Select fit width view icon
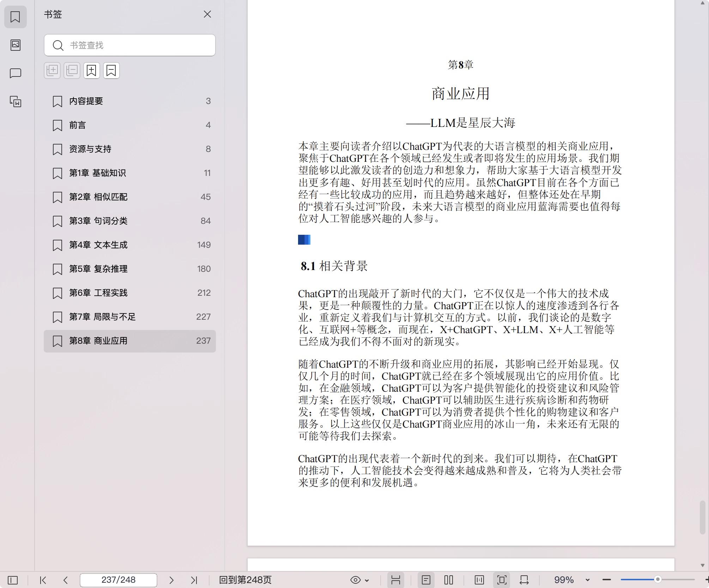Image resolution: width=709 pixels, height=588 pixels. tap(524, 580)
